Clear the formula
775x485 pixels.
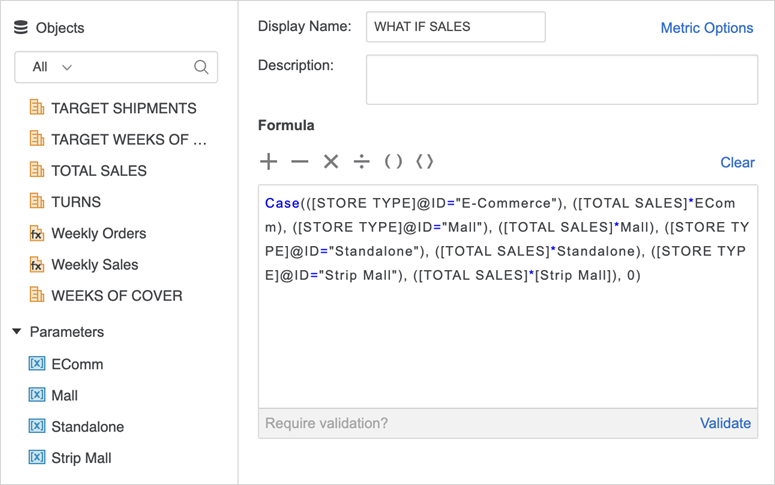[x=737, y=162]
